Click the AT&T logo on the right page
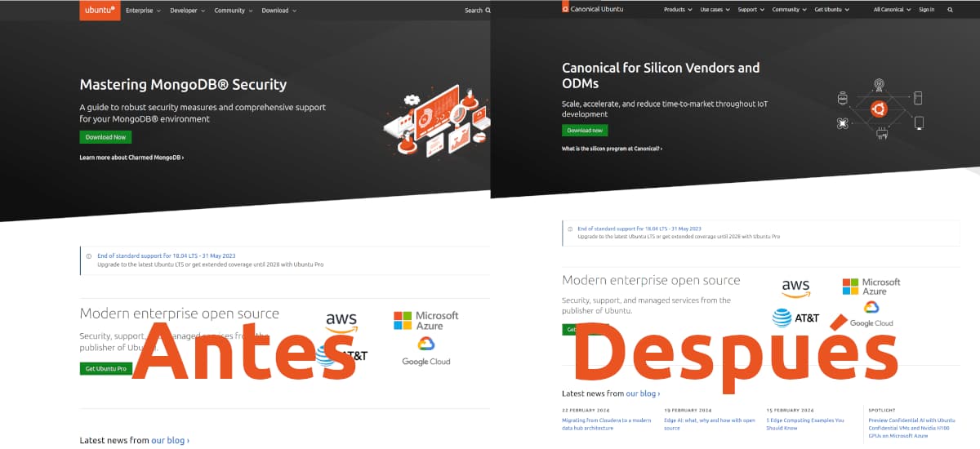 pos(795,317)
